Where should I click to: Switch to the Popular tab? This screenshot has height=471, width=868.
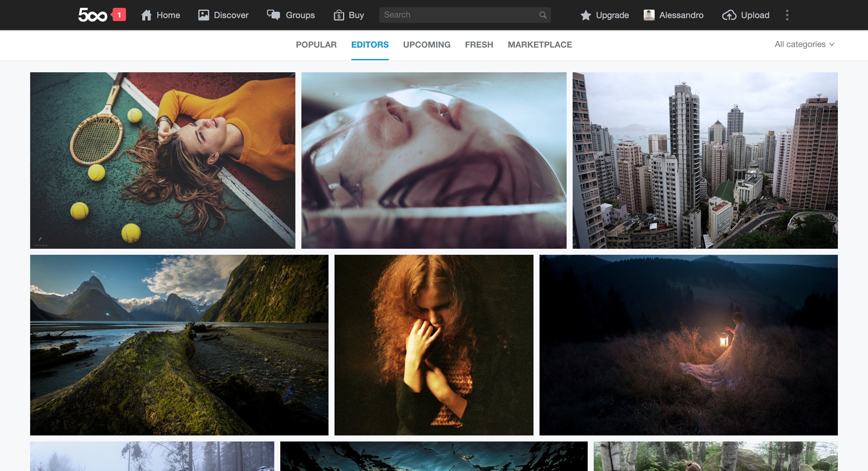[x=316, y=45]
